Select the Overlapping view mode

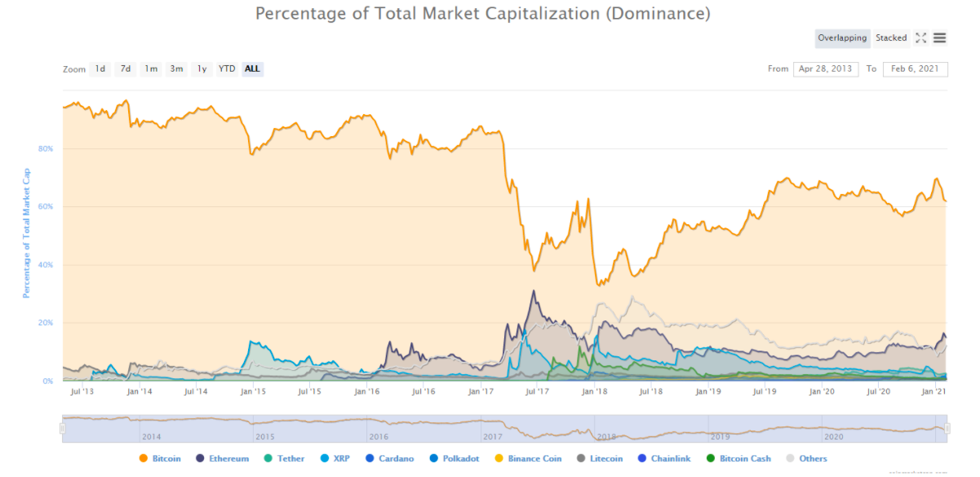[x=843, y=38]
